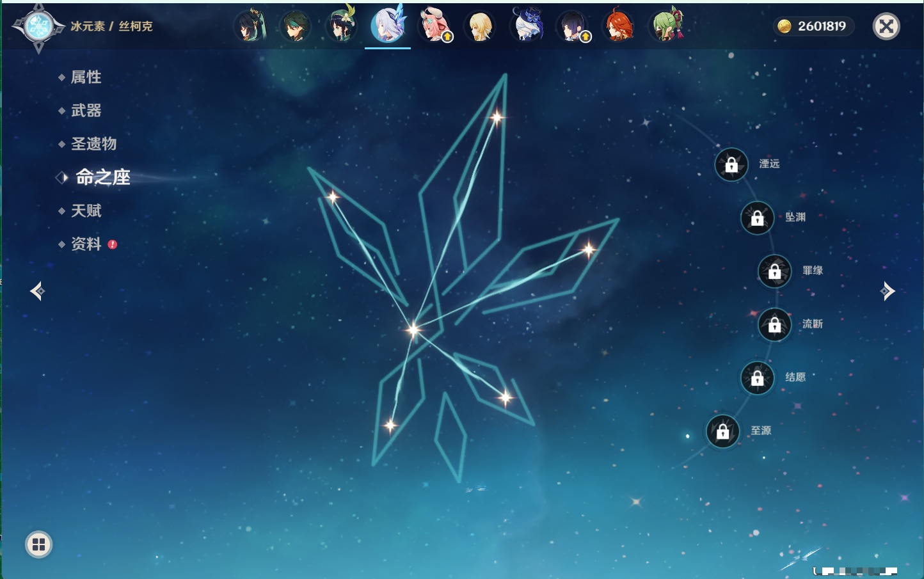View the locked 坠渊 constellation node
The height and width of the screenshot is (579, 924).
coord(758,218)
